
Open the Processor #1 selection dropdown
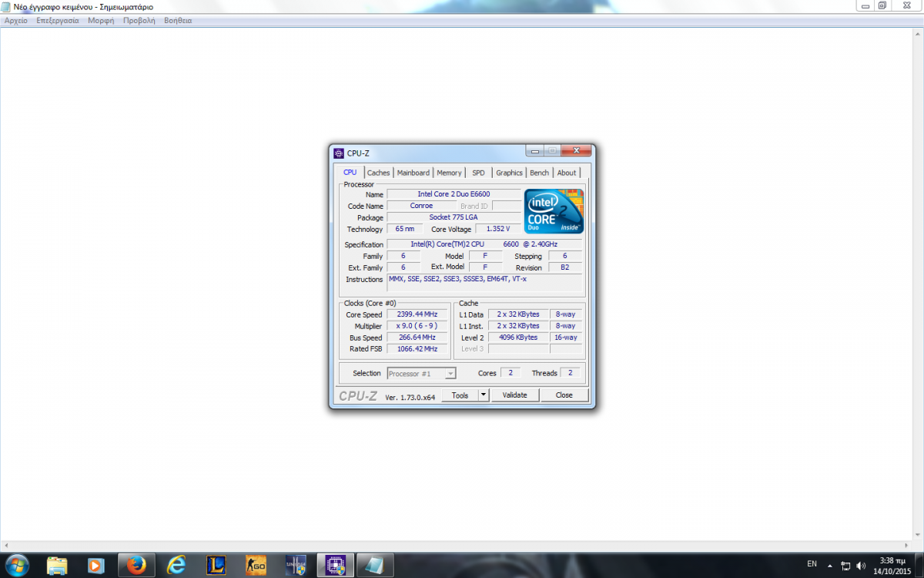click(422, 373)
